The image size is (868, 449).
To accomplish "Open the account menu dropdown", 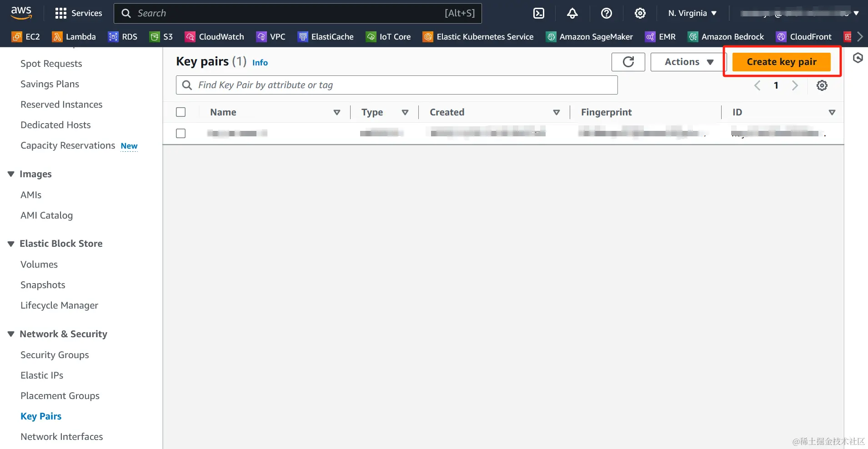I will (800, 13).
